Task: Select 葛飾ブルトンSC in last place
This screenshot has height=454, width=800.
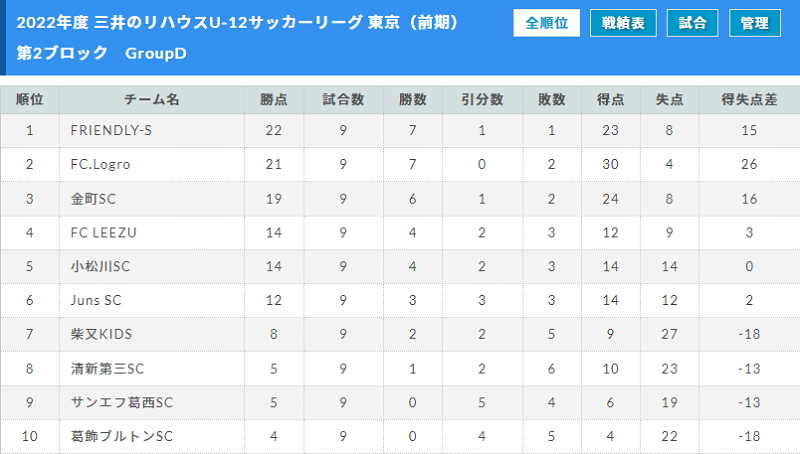Action: 122,436
